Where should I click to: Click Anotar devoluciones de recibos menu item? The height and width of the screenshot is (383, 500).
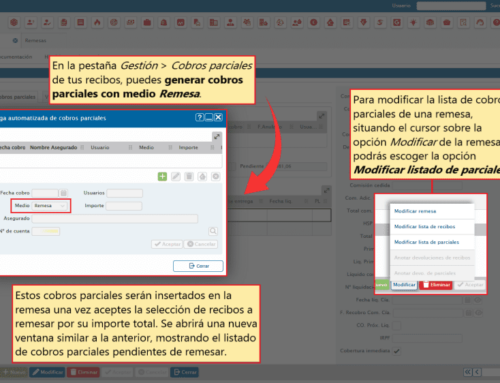(x=432, y=258)
